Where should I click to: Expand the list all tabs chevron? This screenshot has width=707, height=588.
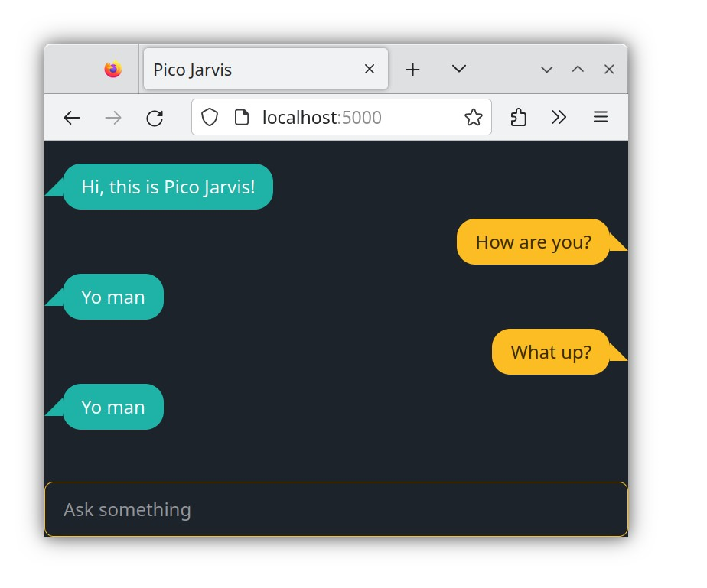click(x=458, y=69)
